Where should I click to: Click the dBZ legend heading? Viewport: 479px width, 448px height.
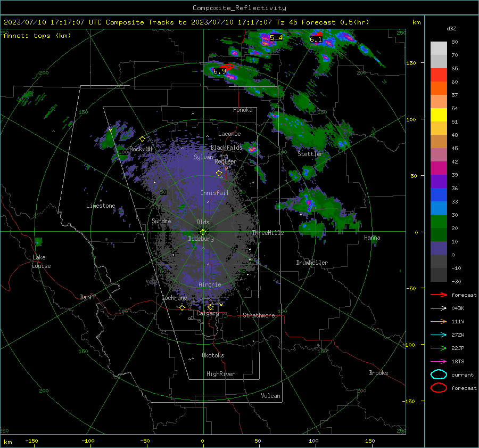[451, 28]
